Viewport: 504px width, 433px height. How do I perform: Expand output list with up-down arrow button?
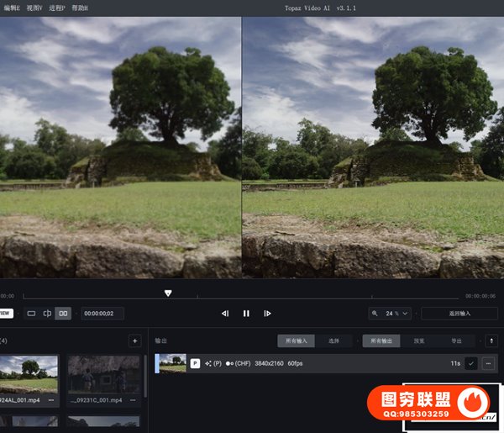tap(491, 341)
